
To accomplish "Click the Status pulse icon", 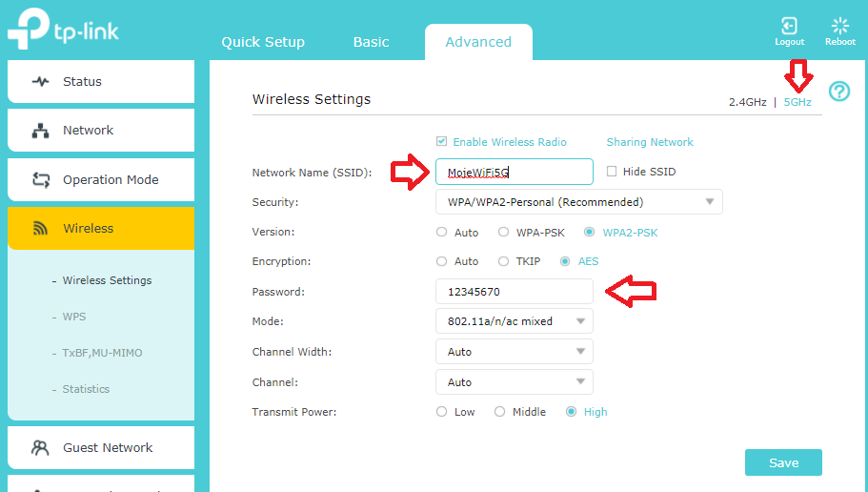I will tap(40, 82).
